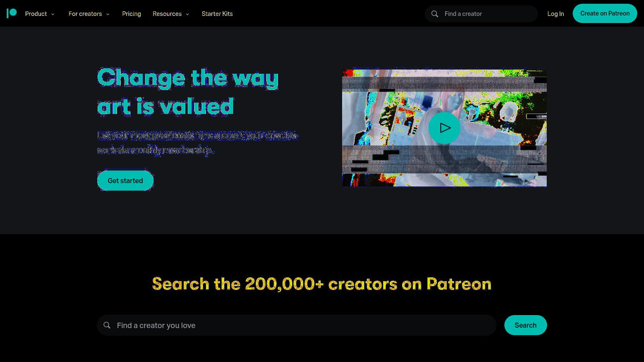
Task: Open the Patreon logo home link
Action: pyautogui.click(x=12, y=13)
